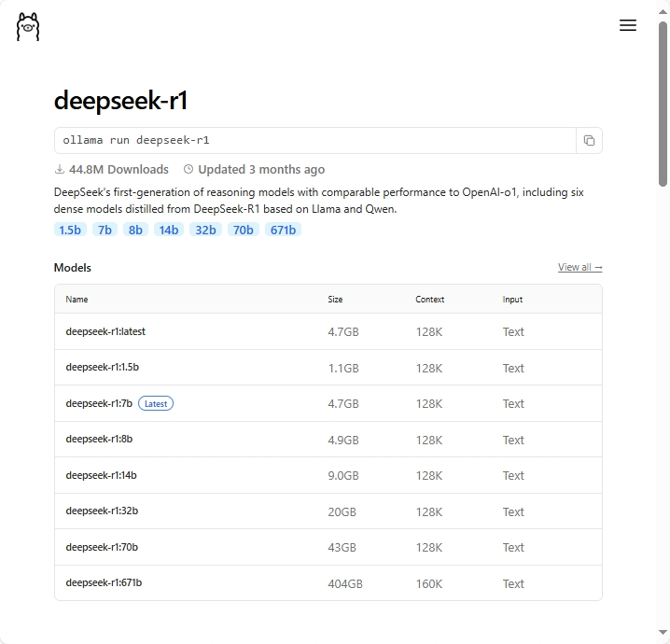Choose the 70b size tag
The height and width of the screenshot is (644, 670).
244,230
